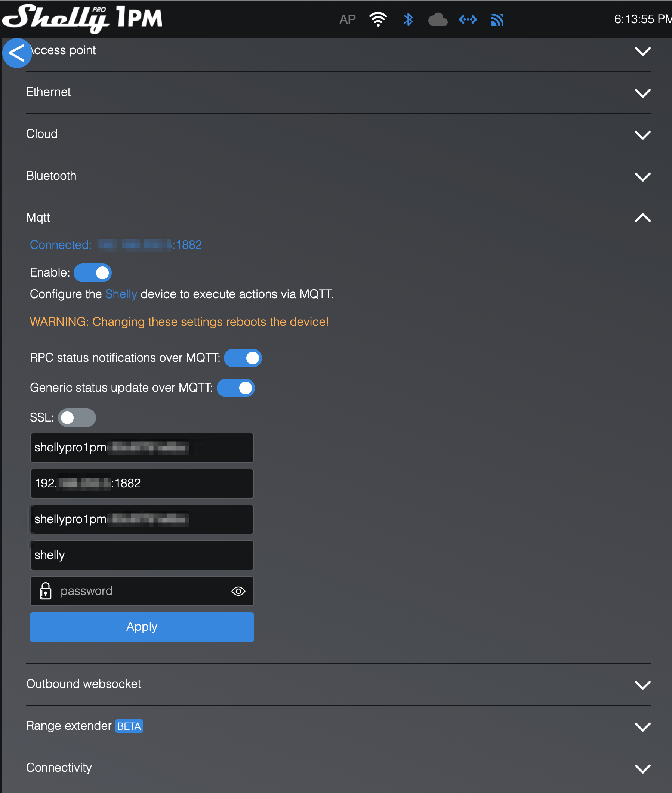The image size is (672, 793).
Task: Click the padlock icon in password field
Action: [x=45, y=591]
